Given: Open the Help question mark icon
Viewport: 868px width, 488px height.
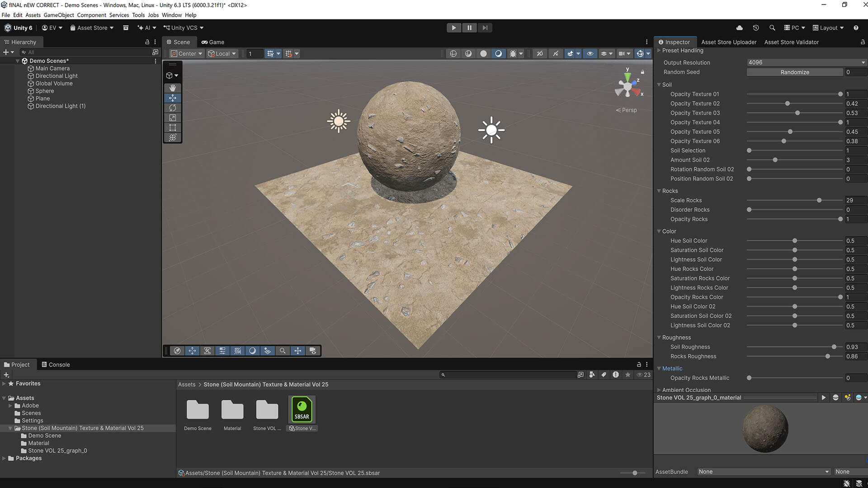Looking at the screenshot, I should [856, 28].
